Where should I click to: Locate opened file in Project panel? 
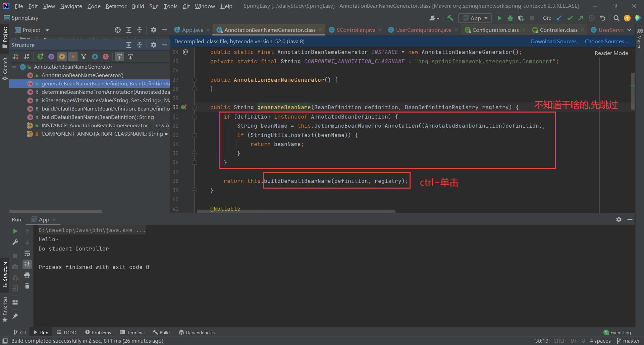(x=118, y=30)
